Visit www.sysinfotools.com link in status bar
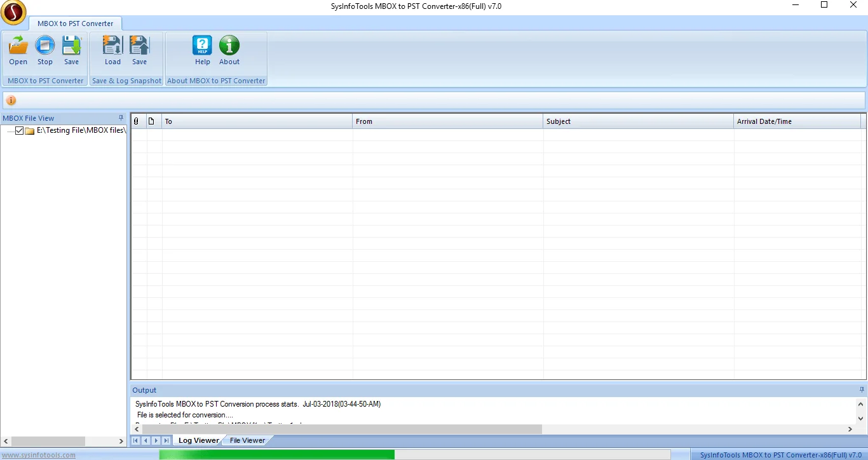This screenshot has width=868, height=460. pos(39,455)
